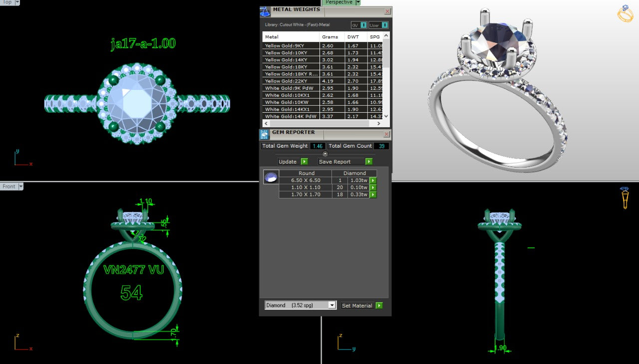Select the Top viewport tab
This screenshot has height=364, width=639.
[x=7, y=2]
